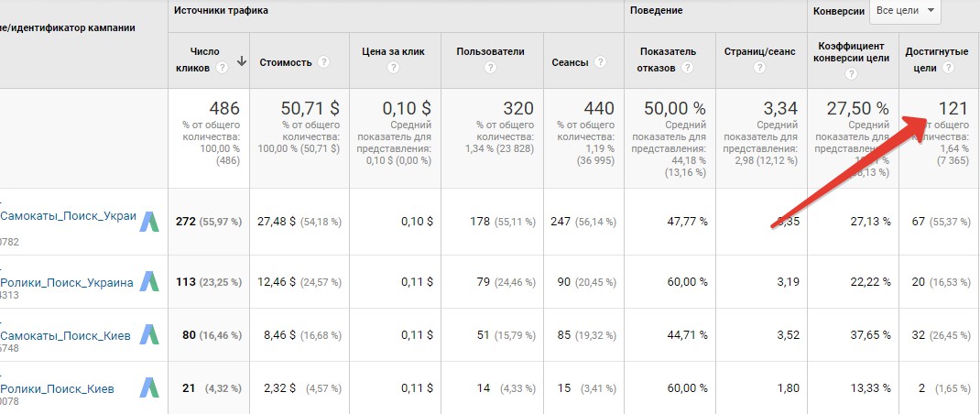Click Google Ads icon in Ролики_Поиск_Киев row
This screenshot has width=980, height=414.
tap(149, 388)
